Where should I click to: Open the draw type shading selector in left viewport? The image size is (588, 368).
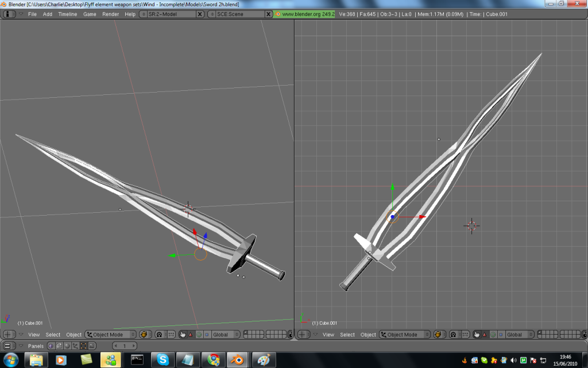coord(144,335)
